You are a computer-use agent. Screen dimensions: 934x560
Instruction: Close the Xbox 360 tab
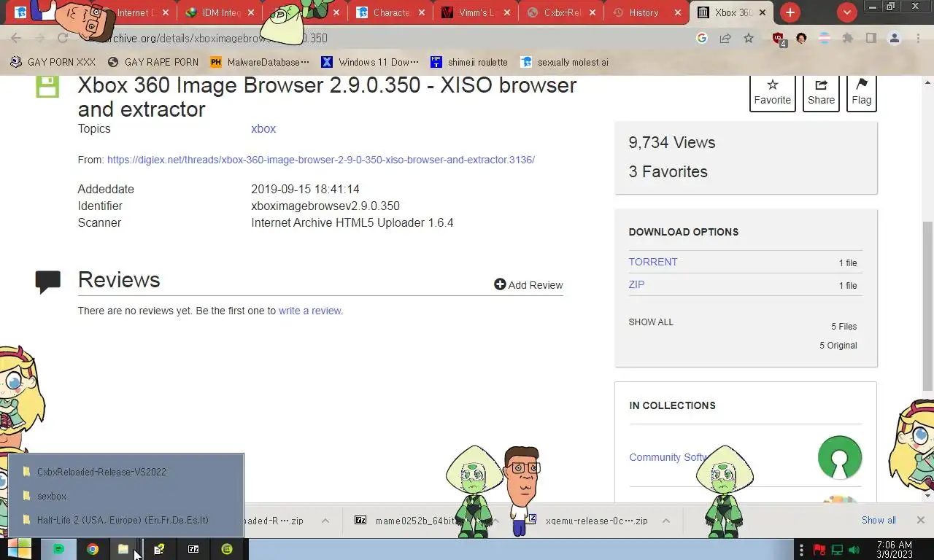tap(763, 12)
